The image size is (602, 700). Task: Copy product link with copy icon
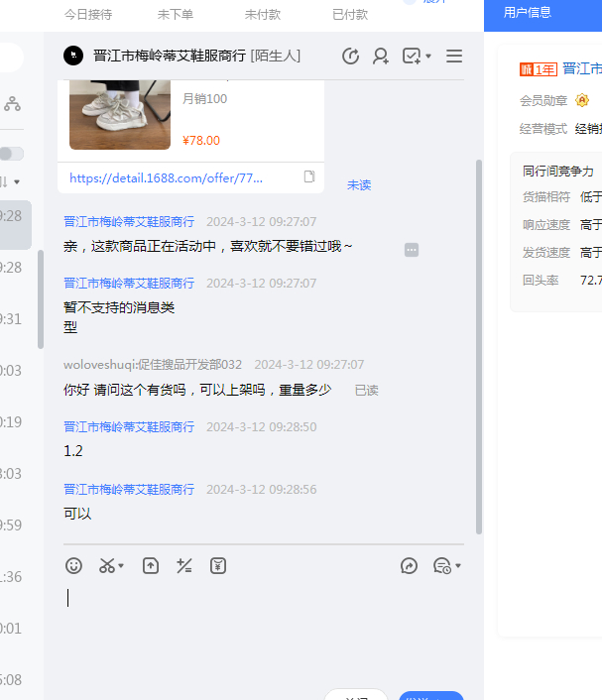pos(309,176)
